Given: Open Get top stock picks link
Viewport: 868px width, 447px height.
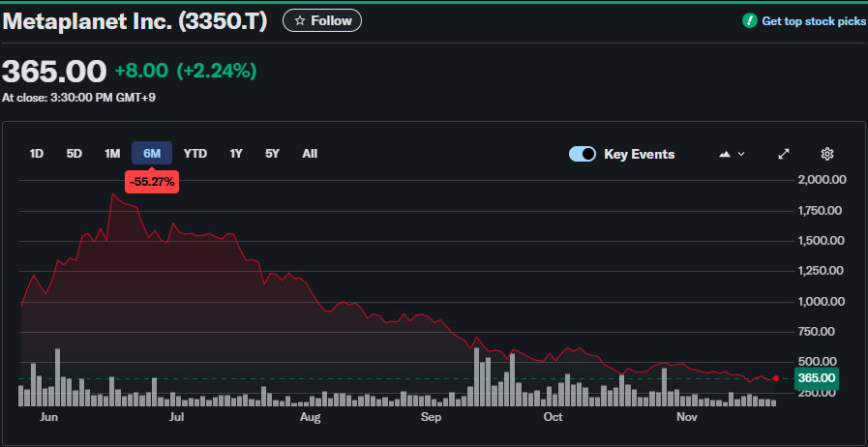Looking at the screenshot, I should [813, 20].
